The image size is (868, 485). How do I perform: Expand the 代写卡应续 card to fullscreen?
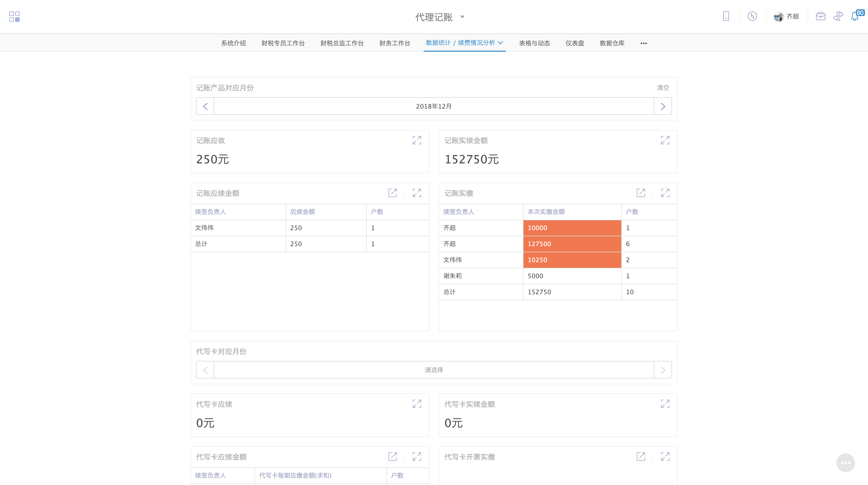417,404
